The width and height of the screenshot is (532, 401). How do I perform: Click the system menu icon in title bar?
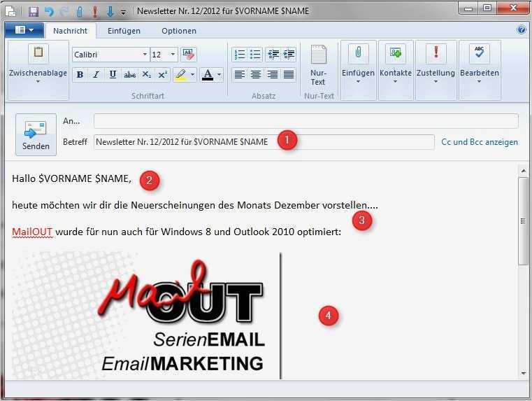10,11
